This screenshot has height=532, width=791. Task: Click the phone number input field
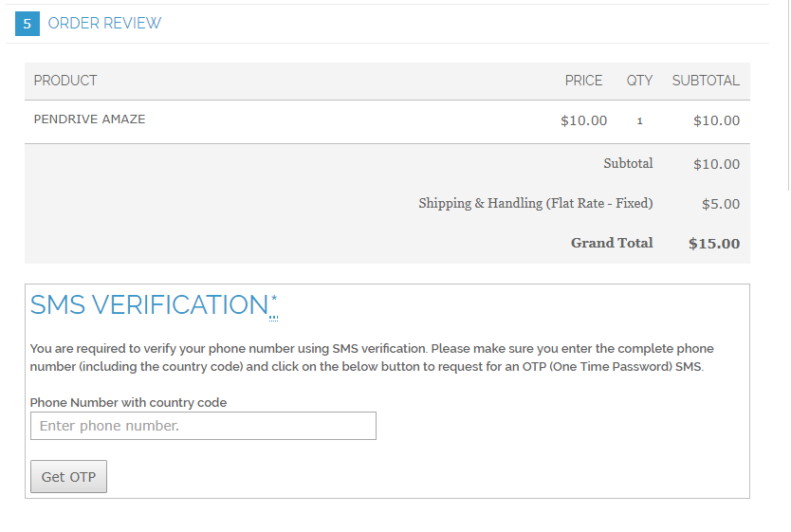(203, 426)
